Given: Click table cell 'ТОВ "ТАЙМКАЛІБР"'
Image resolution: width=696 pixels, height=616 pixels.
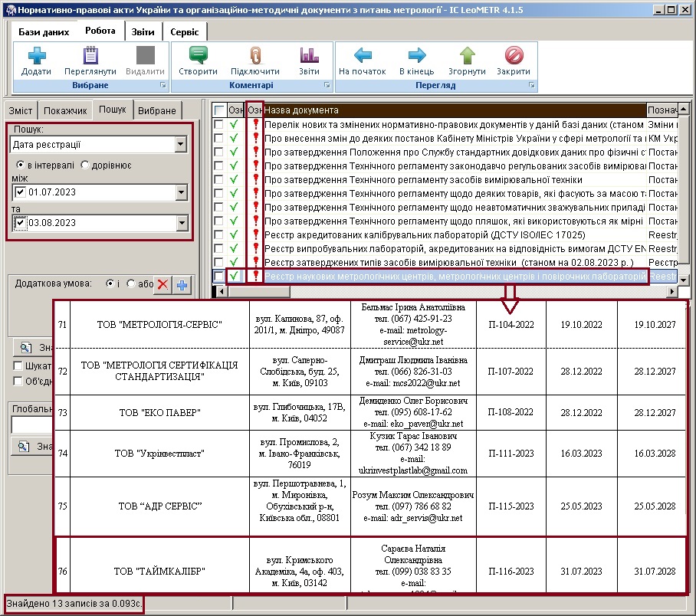Looking at the screenshot, I should pos(159,572).
